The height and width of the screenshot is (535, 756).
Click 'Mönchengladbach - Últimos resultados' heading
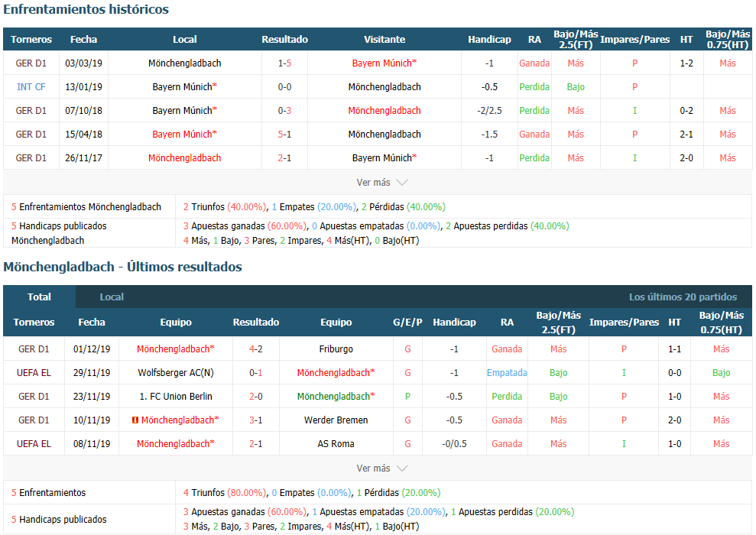click(122, 267)
